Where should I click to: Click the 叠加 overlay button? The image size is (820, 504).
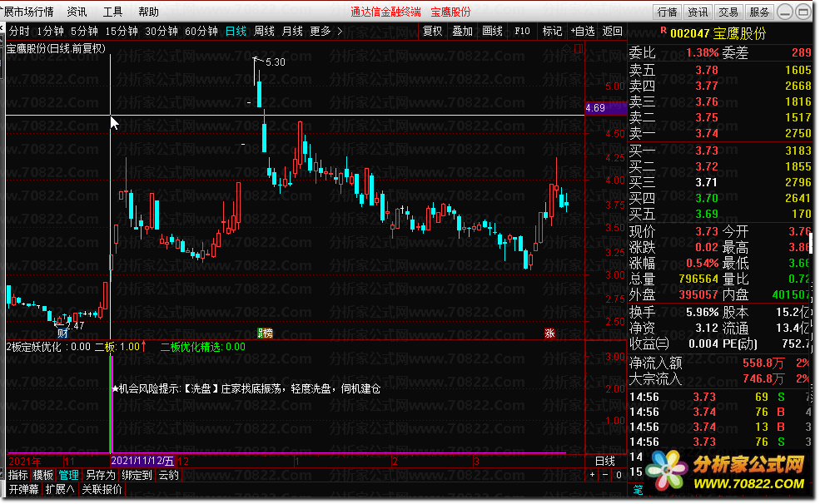pos(462,32)
